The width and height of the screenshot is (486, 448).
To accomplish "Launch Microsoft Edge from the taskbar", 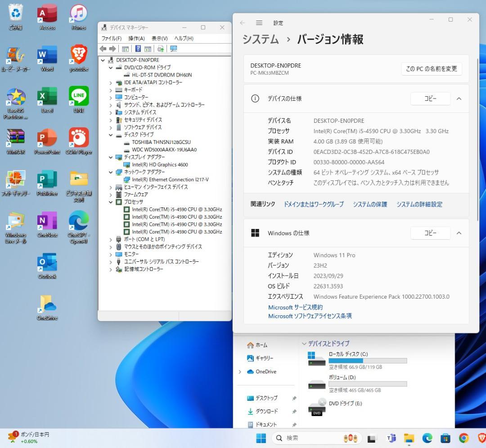I will point(427,437).
